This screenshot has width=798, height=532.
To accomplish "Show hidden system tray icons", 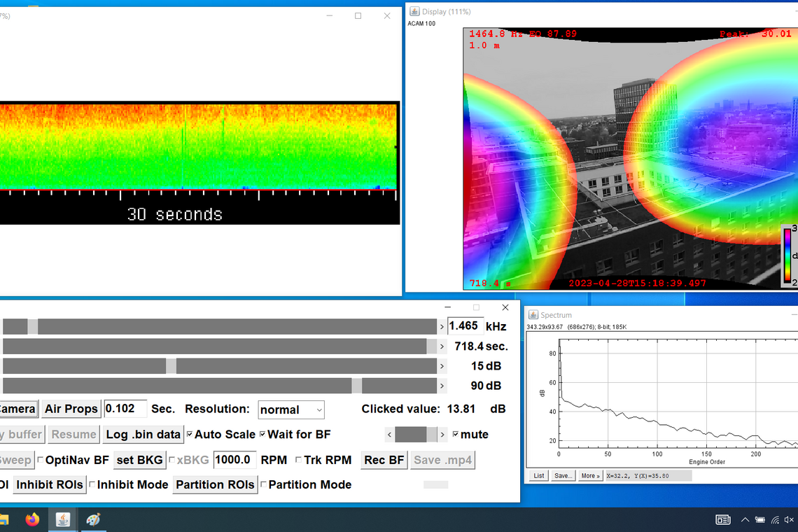I will (745, 519).
